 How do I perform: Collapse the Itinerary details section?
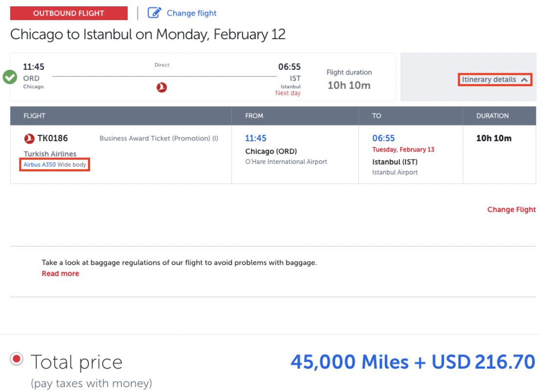coord(494,79)
